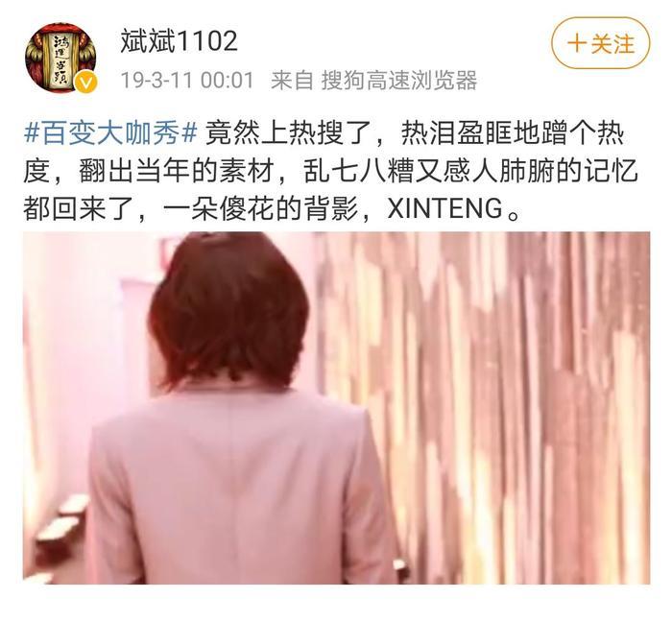
Task: Tap the phrase 一朵傻花的背影
Action: (x=260, y=208)
